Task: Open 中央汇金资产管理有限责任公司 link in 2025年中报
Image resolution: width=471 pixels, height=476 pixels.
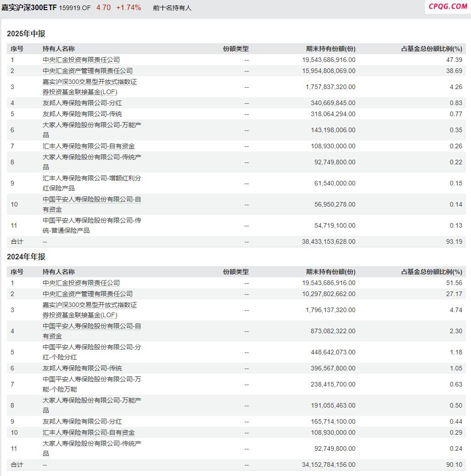Action: [88, 71]
